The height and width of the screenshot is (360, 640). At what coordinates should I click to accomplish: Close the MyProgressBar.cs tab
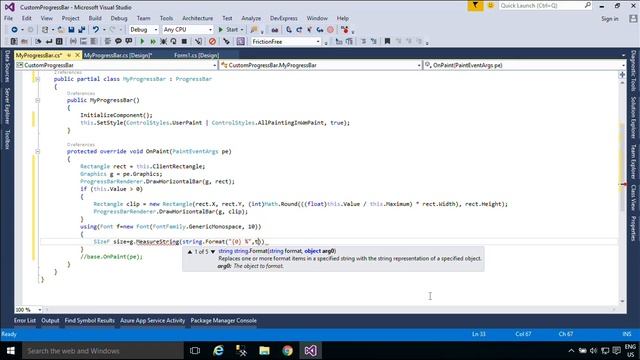click(78, 55)
